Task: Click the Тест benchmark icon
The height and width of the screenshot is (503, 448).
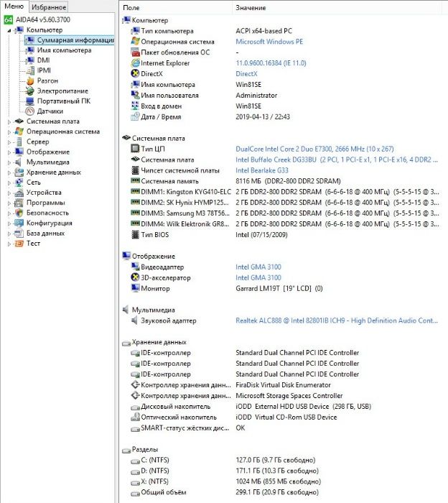Action: 19,244
